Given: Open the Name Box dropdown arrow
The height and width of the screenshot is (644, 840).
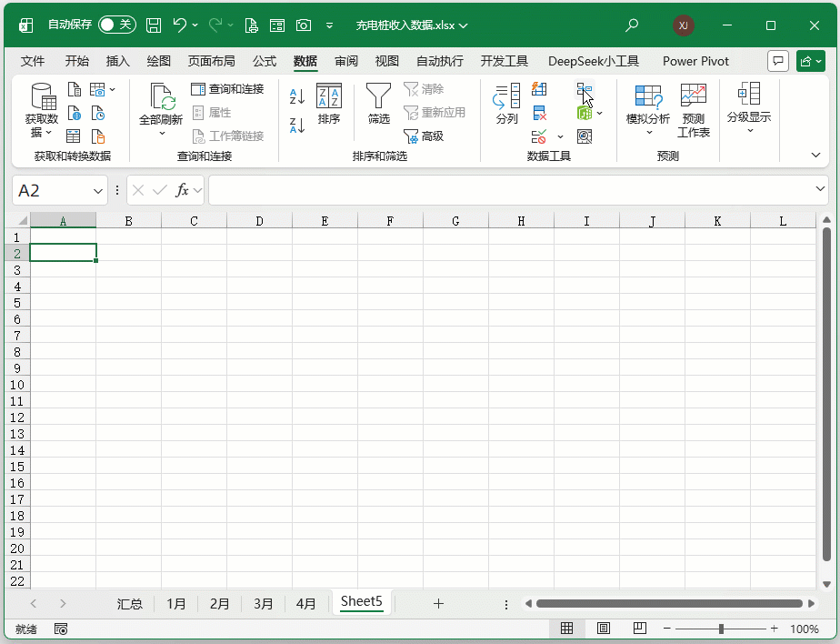Looking at the screenshot, I should [x=97, y=190].
